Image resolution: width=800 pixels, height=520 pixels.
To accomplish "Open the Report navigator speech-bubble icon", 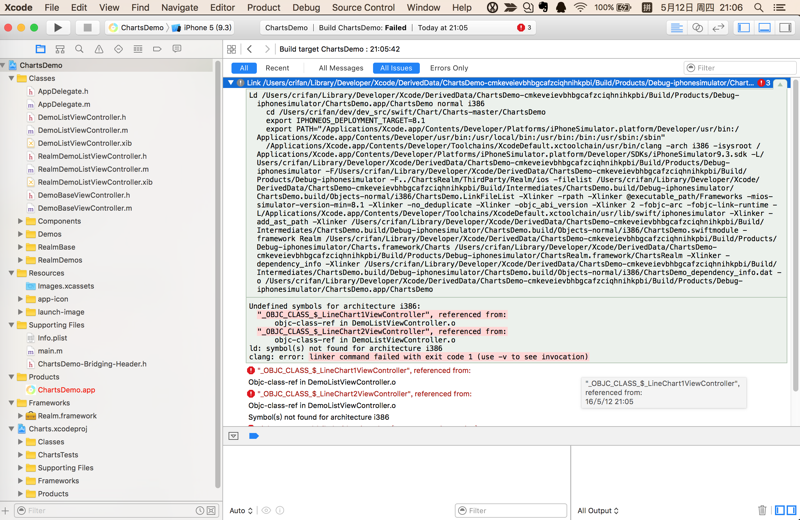I will [x=177, y=49].
